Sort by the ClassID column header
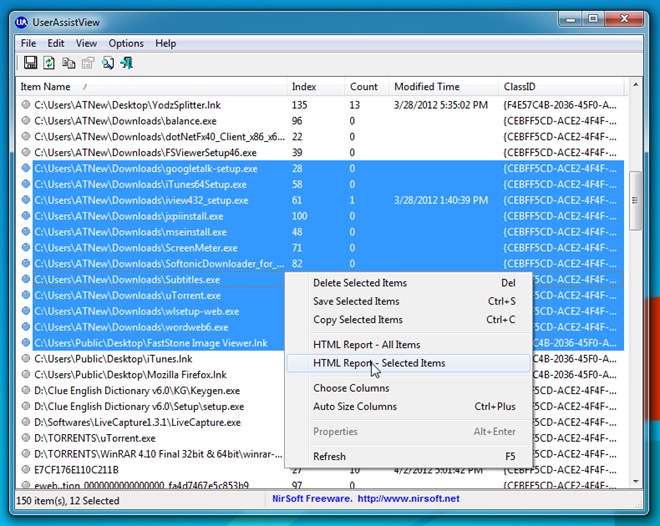 coord(561,87)
